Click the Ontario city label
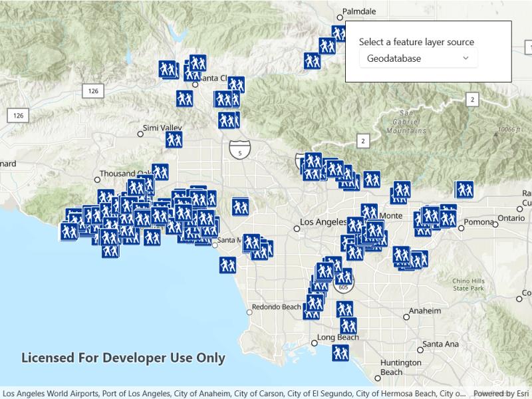Image resolution: width=532 pixels, height=399 pixels. point(511,218)
